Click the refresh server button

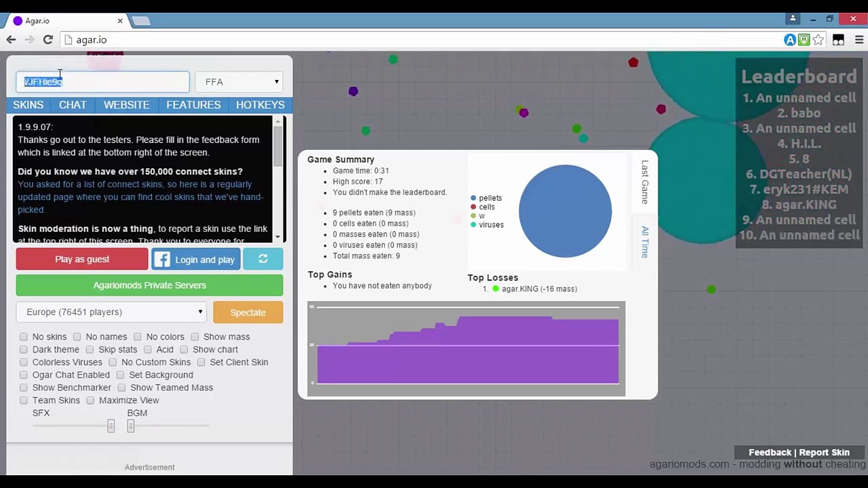263,259
